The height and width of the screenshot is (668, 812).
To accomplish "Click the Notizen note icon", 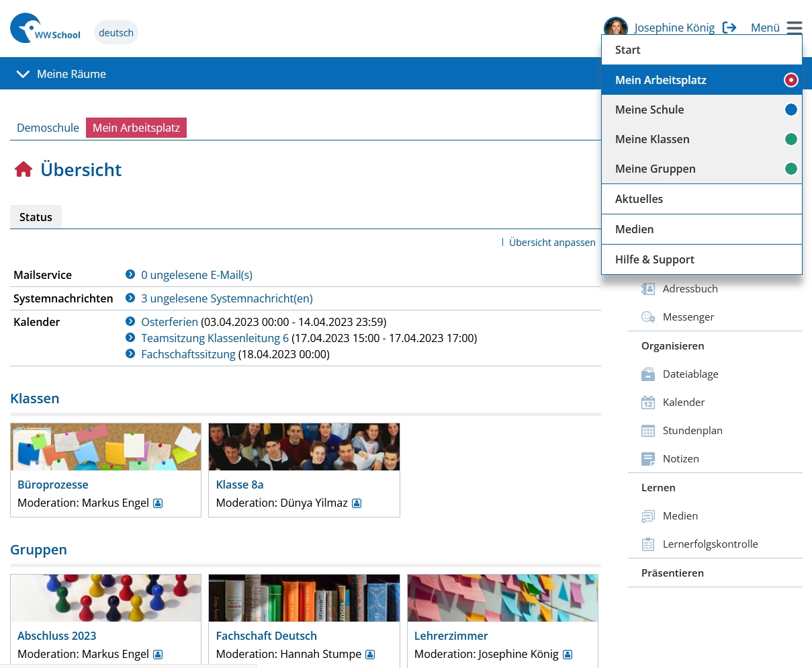I will 648,459.
